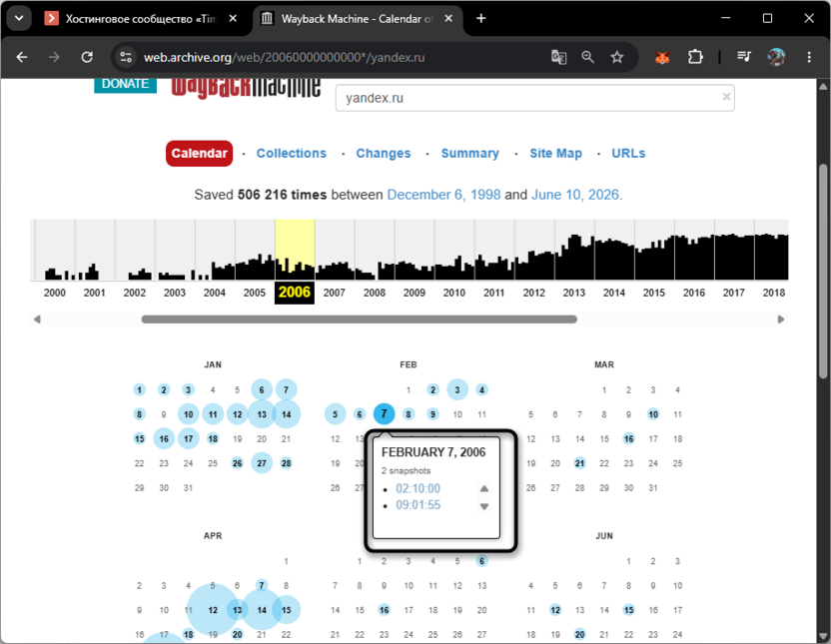Bookmark this page with the star icon

point(616,57)
